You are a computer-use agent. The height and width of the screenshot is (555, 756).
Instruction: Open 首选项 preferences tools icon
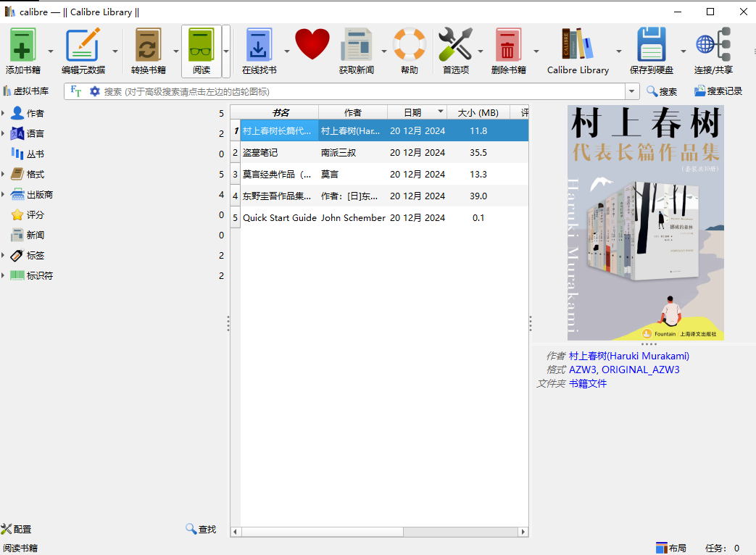coord(455,46)
